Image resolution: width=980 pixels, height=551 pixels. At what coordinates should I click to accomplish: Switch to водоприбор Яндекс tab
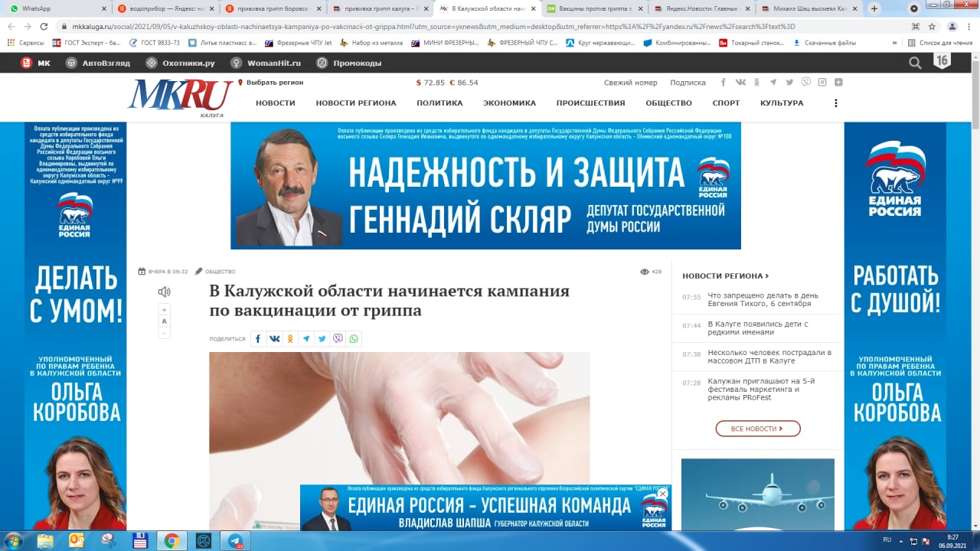[x=166, y=8]
